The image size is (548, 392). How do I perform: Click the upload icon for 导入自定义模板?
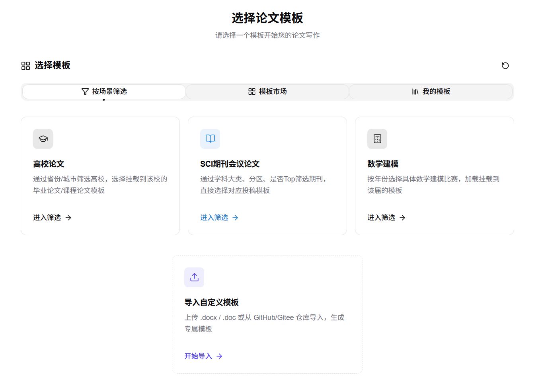(194, 277)
